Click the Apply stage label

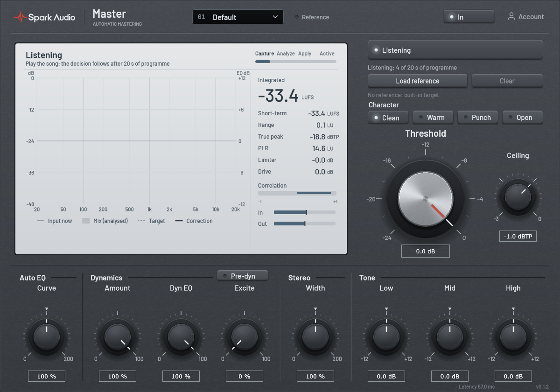(x=305, y=54)
